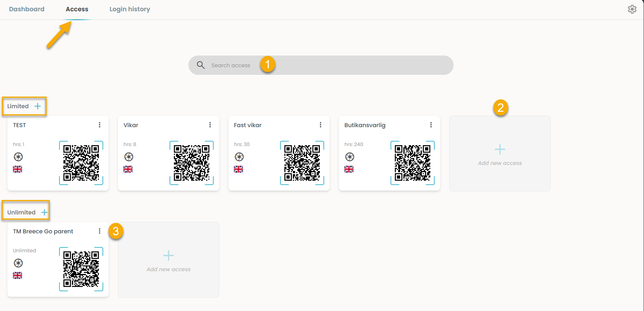The width and height of the screenshot is (644, 311).
Task: Open the Fast vikar card options menu
Action: coord(321,125)
